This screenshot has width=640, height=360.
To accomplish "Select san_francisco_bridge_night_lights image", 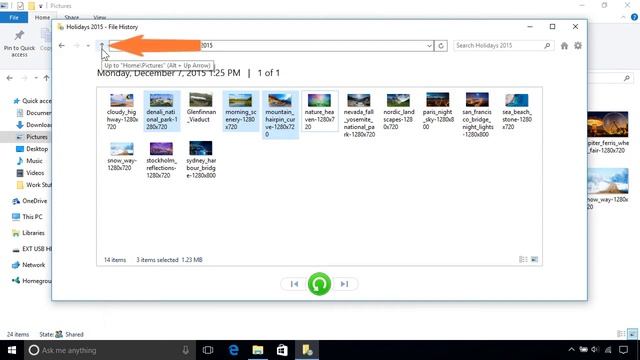I will (x=477, y=115).
